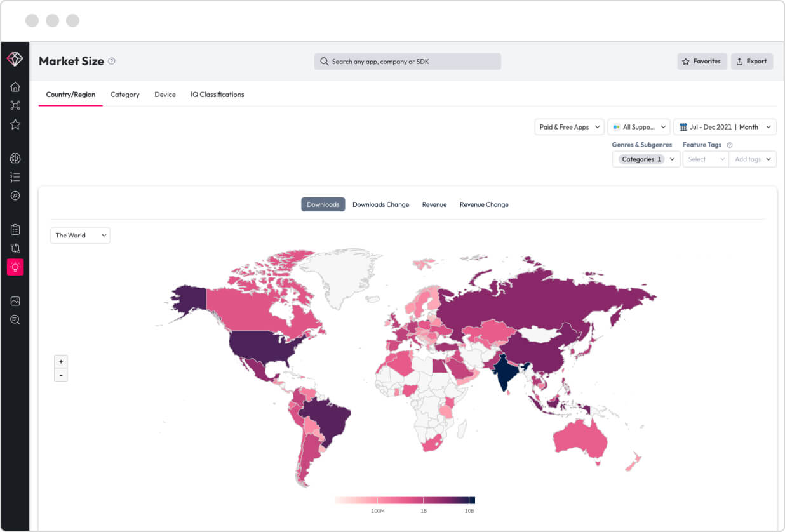The width and height of the screenshot is (785, 532).
Task: Open the Home icon in sidebar
Action: (x=15, y=87)
